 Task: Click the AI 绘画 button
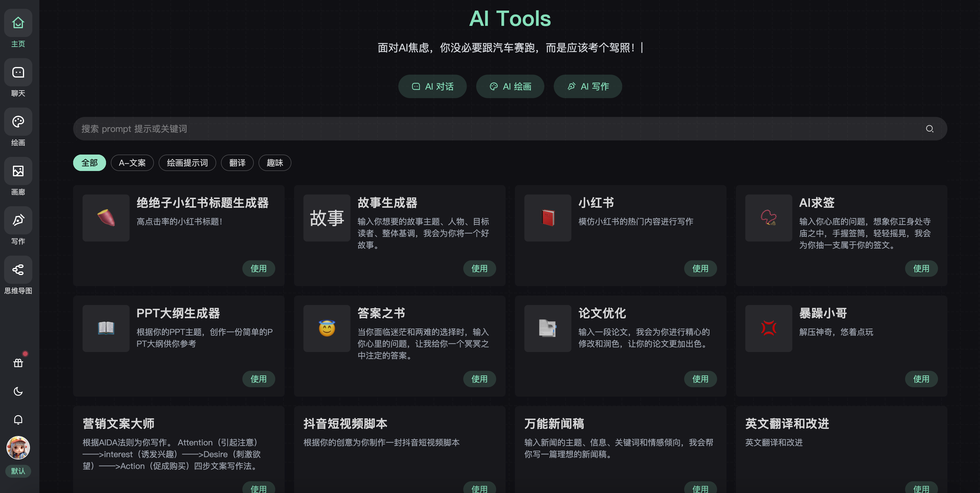510,86
